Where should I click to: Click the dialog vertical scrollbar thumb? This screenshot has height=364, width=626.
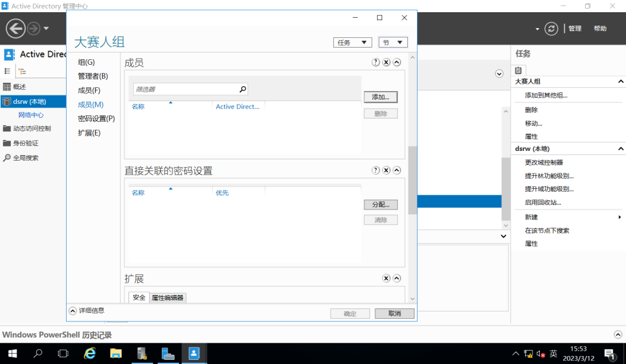click(413, 180)
